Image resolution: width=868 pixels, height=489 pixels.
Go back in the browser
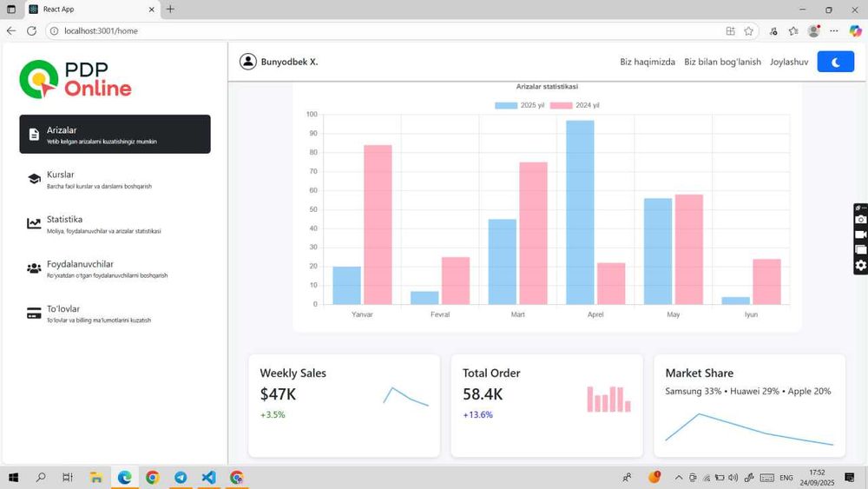pyautogui.click(x=11, y=31)
